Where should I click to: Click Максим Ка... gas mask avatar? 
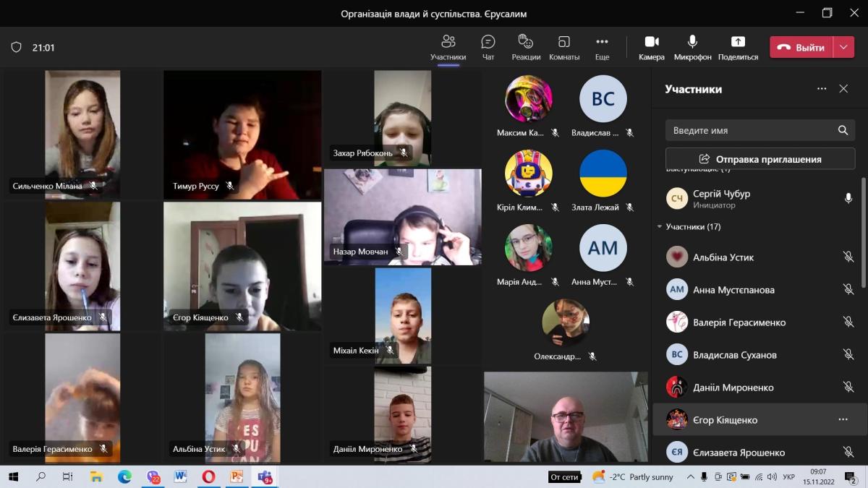point(529,98)
